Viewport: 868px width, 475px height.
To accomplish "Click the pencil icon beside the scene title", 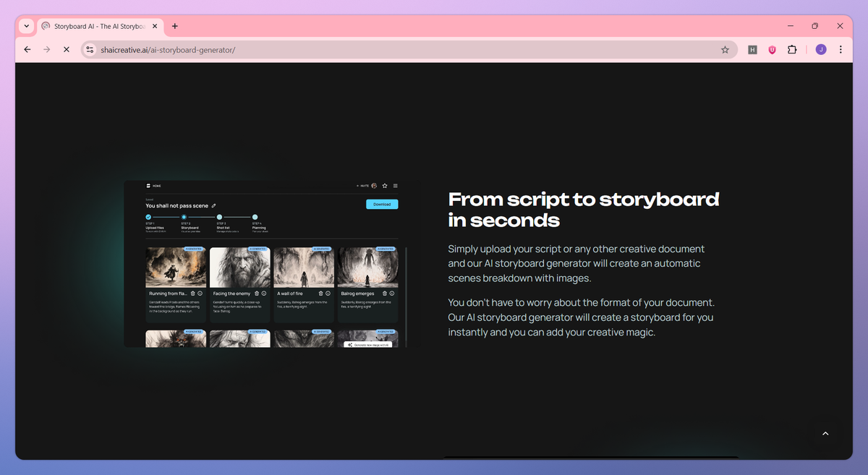I will [213, 206].
